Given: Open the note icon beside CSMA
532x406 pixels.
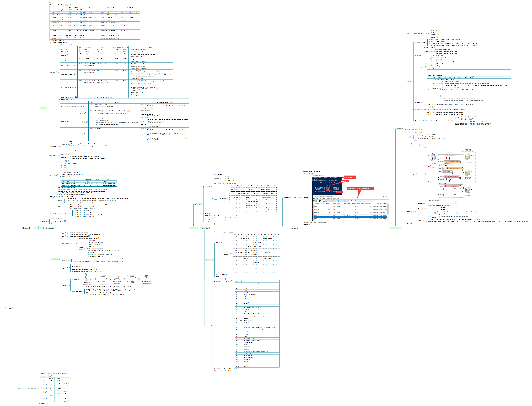Looking at the screenshot, I should coord(67,260).
